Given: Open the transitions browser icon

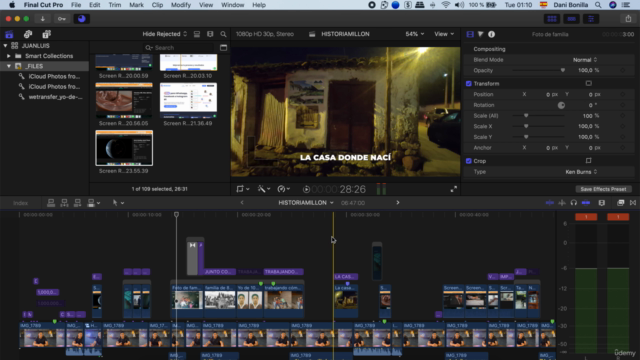Looking at the screenshot, I should point(633,203).
